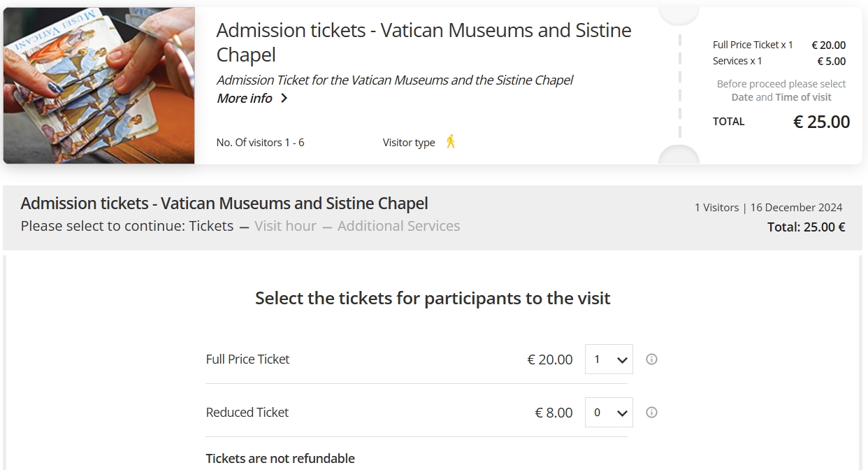This screenshot has height=470, width=868.
Task: Go to the Additional Services step
Action: (398, 226)
